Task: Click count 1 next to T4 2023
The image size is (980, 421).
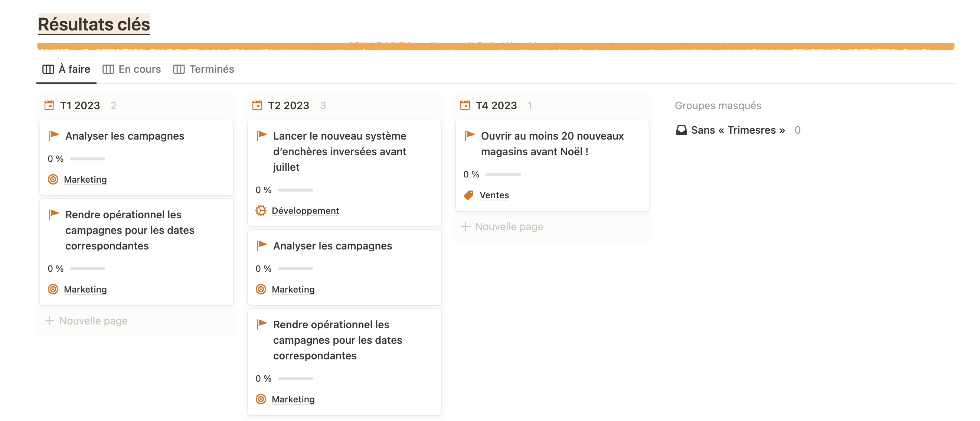Action: pyautogui.click(x=530, y=105)
